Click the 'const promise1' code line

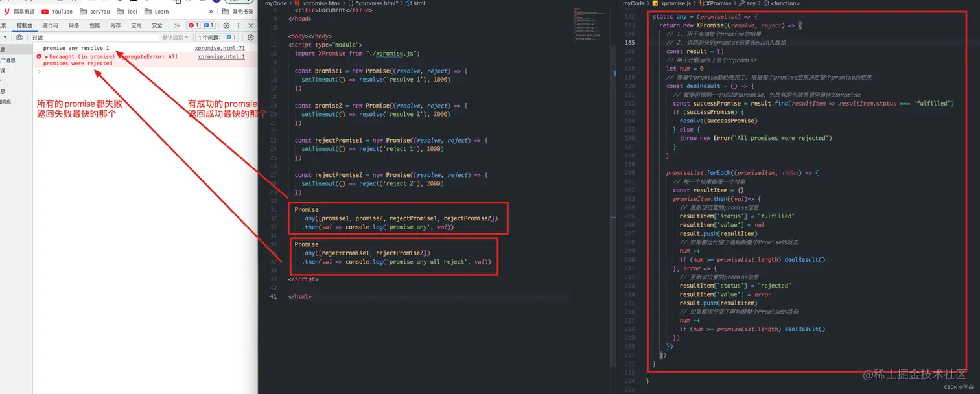pos(380,71)
